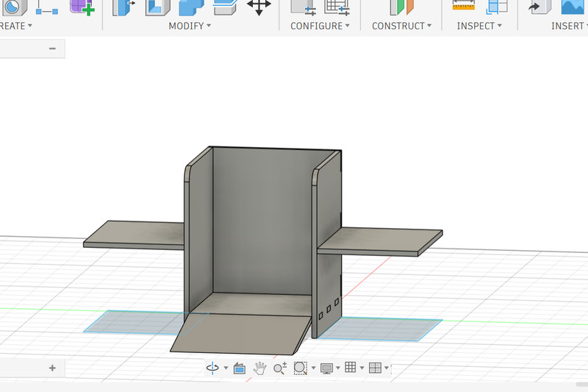Screen dimensions: 588x392
Task: Select the Press Pull tool icon
Action: click(123, 7)
